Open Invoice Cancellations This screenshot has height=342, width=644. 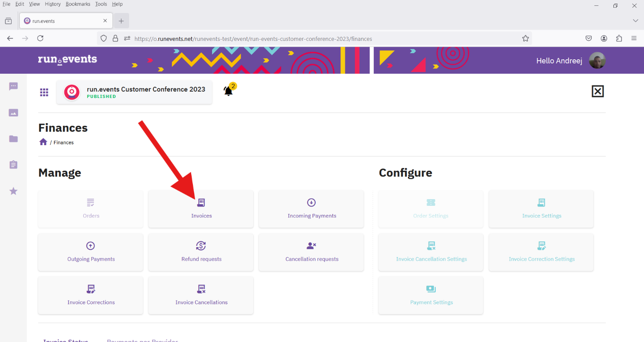pos(201,295)
